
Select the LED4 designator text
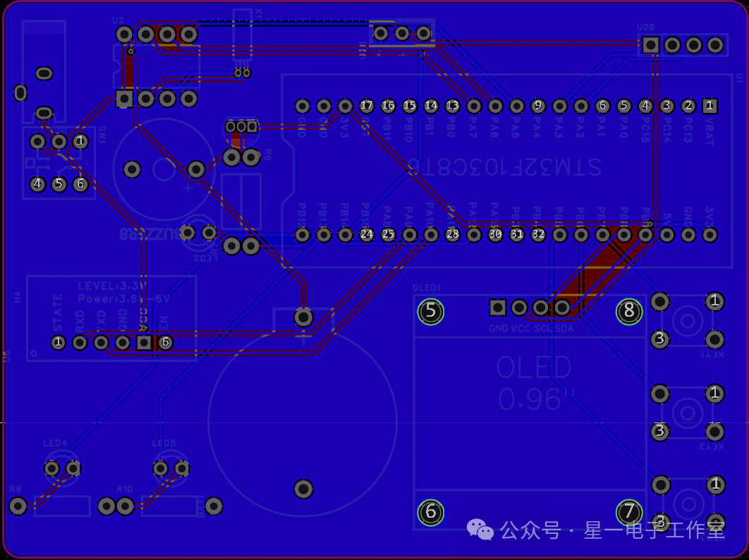[x=55, y=444]
